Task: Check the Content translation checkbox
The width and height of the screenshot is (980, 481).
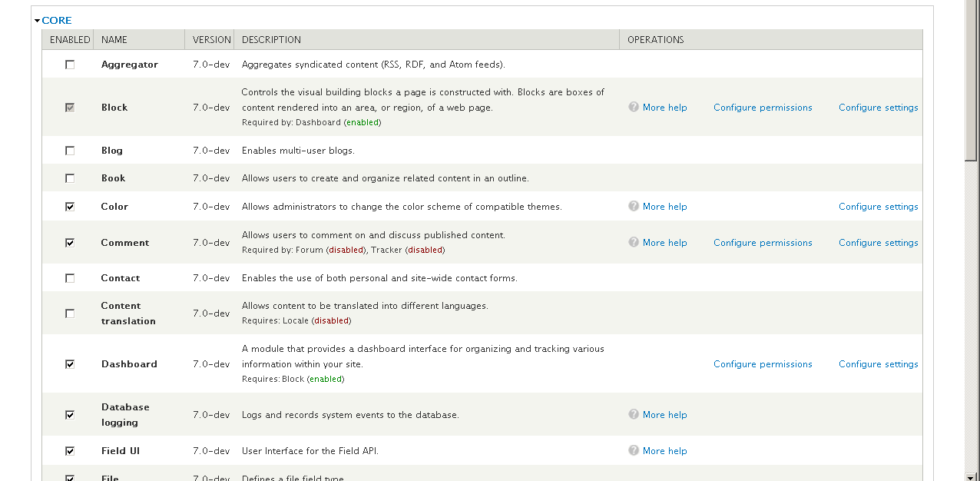Action: coord(70,313)
